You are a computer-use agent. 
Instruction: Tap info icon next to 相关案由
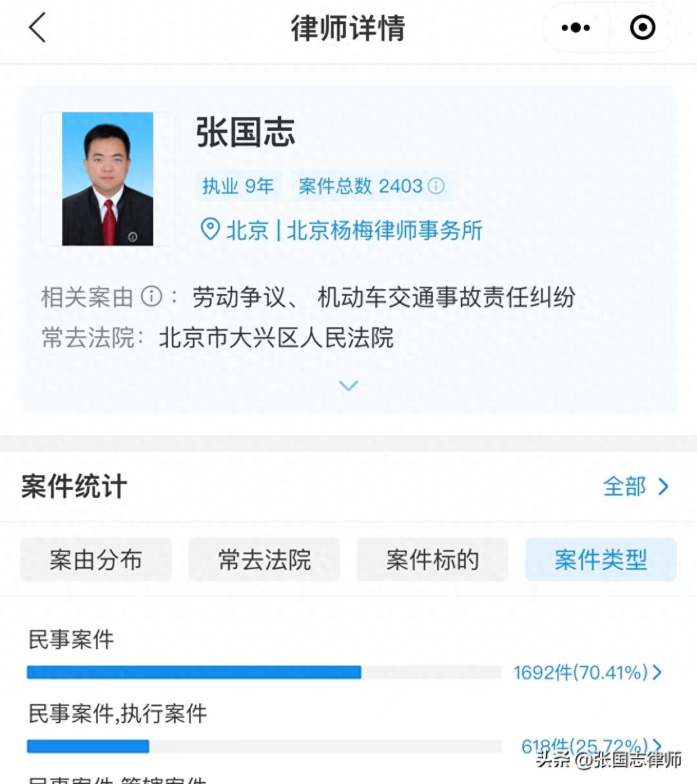[x=151, y=296]
